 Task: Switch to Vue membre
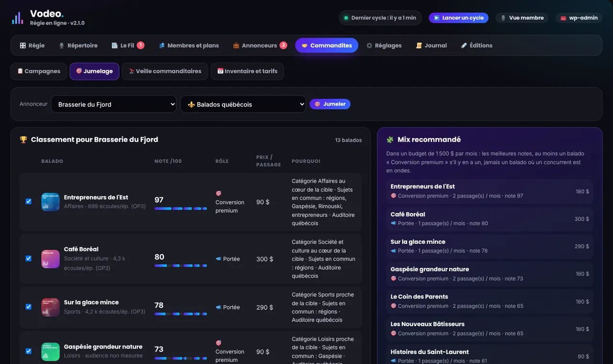(522, 18)
